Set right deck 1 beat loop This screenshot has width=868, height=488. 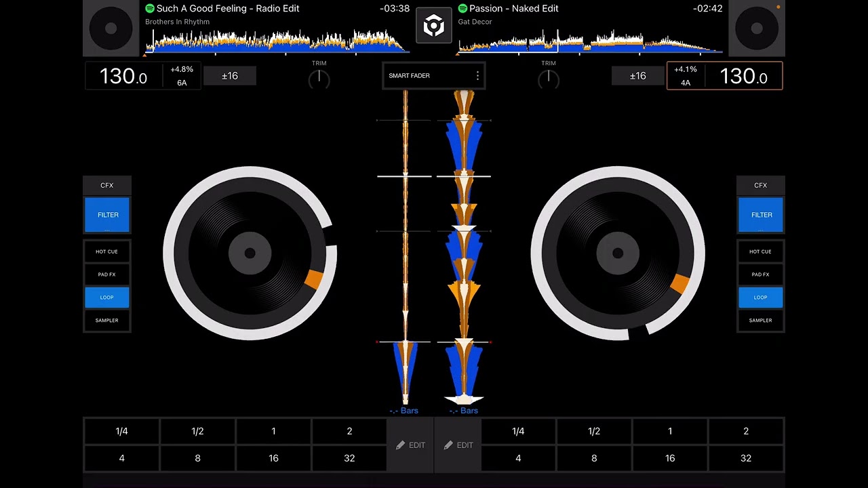pyautogui.click(x=670, y=432)
